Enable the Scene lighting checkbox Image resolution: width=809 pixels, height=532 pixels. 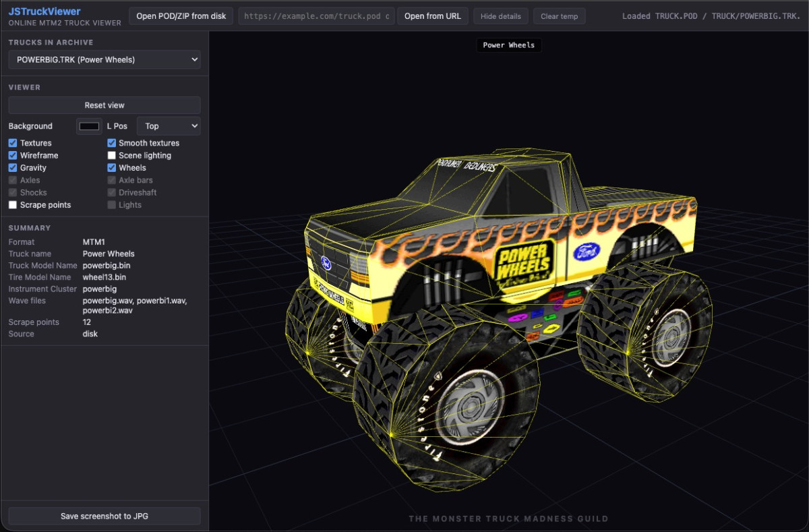point(112,155)
